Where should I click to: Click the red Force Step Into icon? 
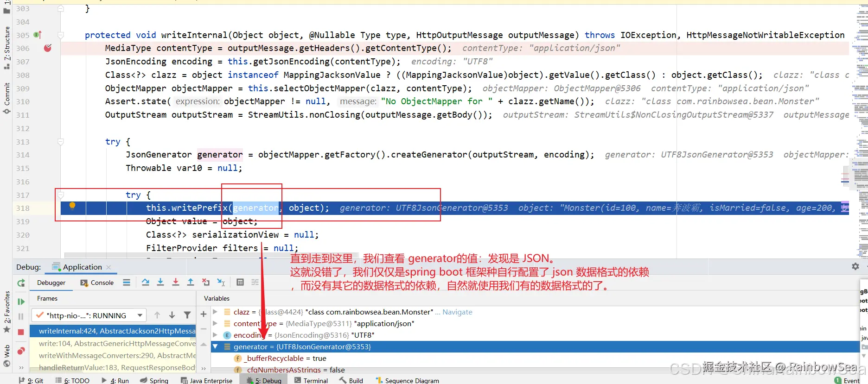click(176, 282)
